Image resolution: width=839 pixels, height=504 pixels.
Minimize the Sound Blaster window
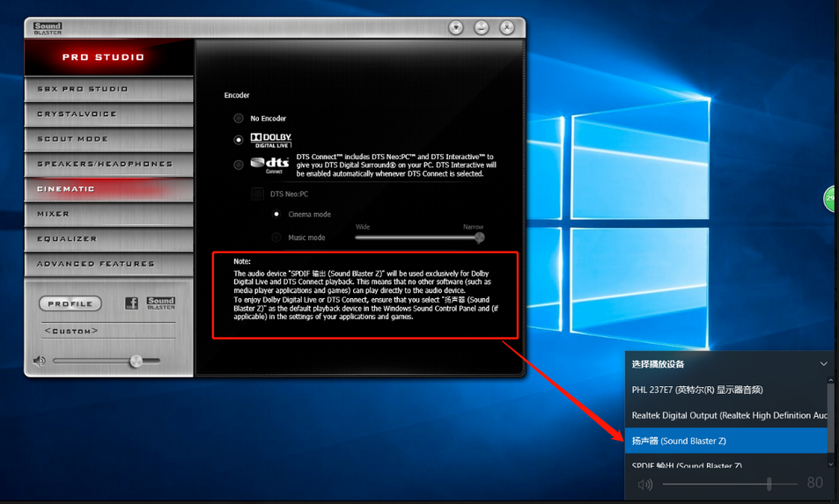[482, 27]
